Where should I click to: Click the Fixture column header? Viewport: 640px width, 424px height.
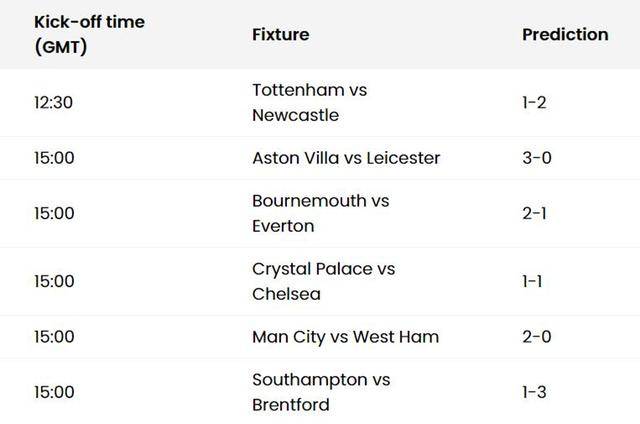[280, 34]
